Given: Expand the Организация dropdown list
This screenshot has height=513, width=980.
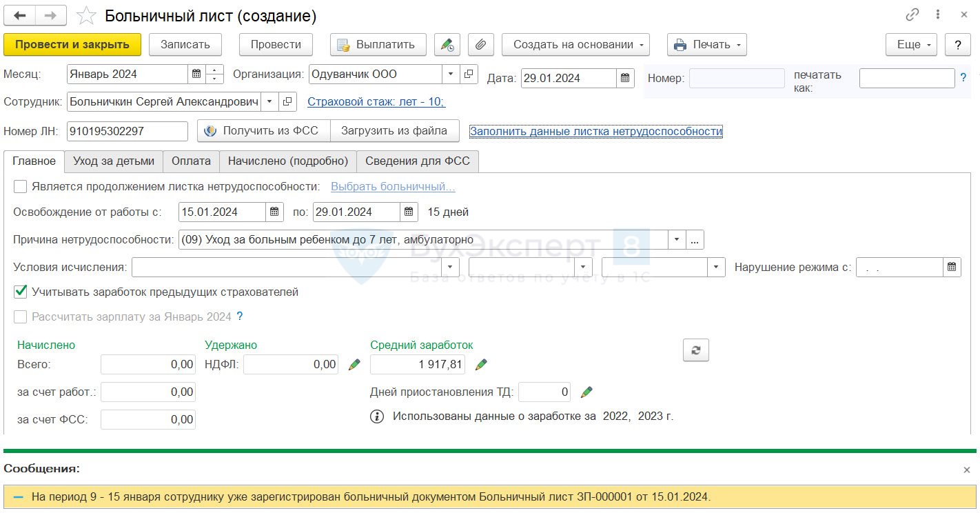Looking at the screenshot, I should tap(451, 74).
